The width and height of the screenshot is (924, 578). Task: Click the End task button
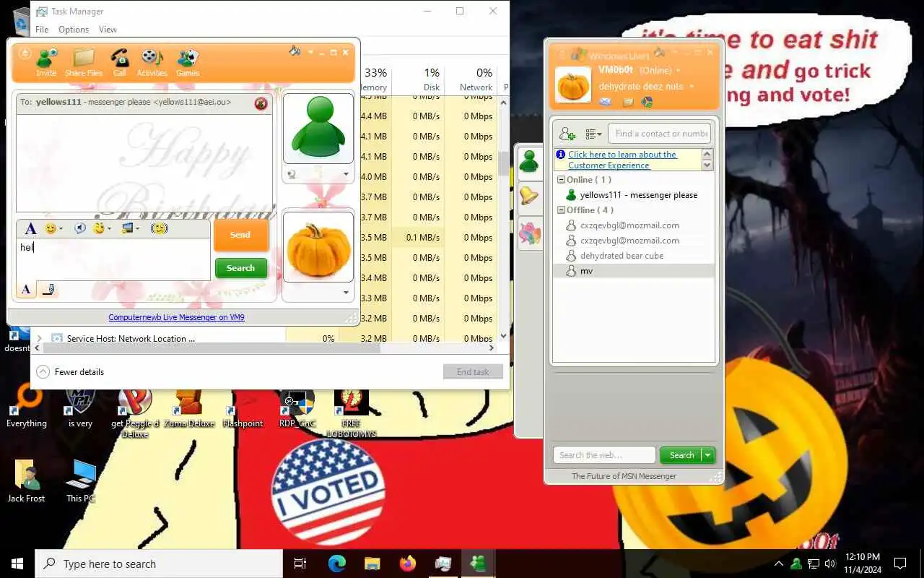tap(473, 372)
